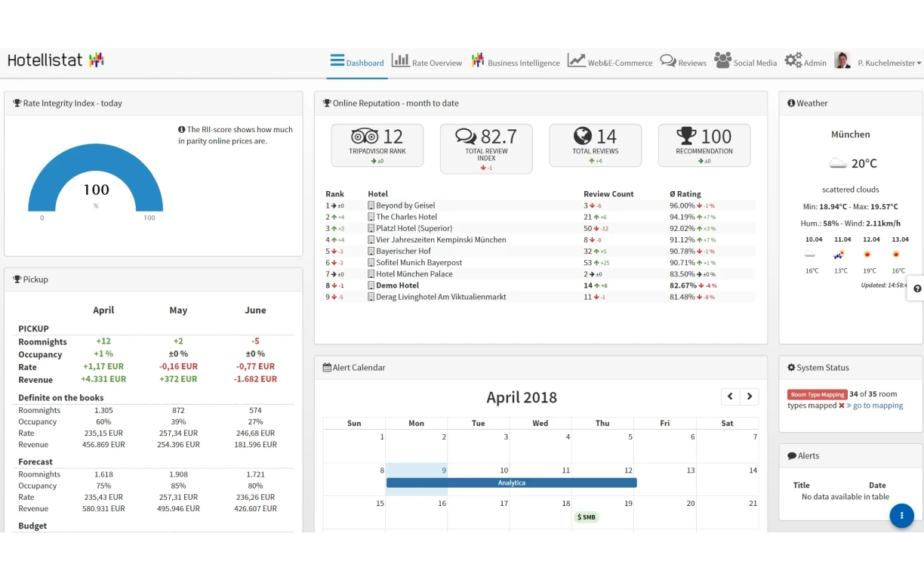Select April 9 in the calendar
This screenshot has height=580, width=924.
[416, 479]
